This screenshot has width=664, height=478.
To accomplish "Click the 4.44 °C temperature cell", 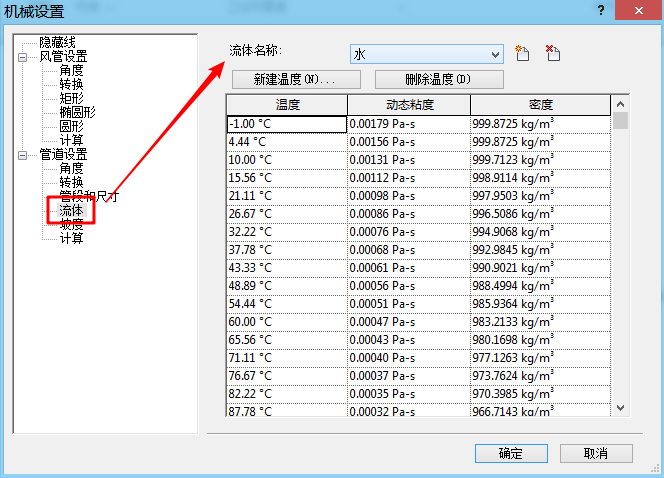I will click(287, 142).
